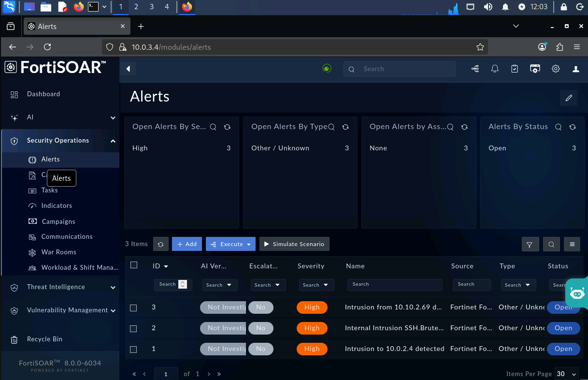588x380 pixels.
Task: Toggle the select-all checkbox in grid header
Action: [x=134, y=265]
